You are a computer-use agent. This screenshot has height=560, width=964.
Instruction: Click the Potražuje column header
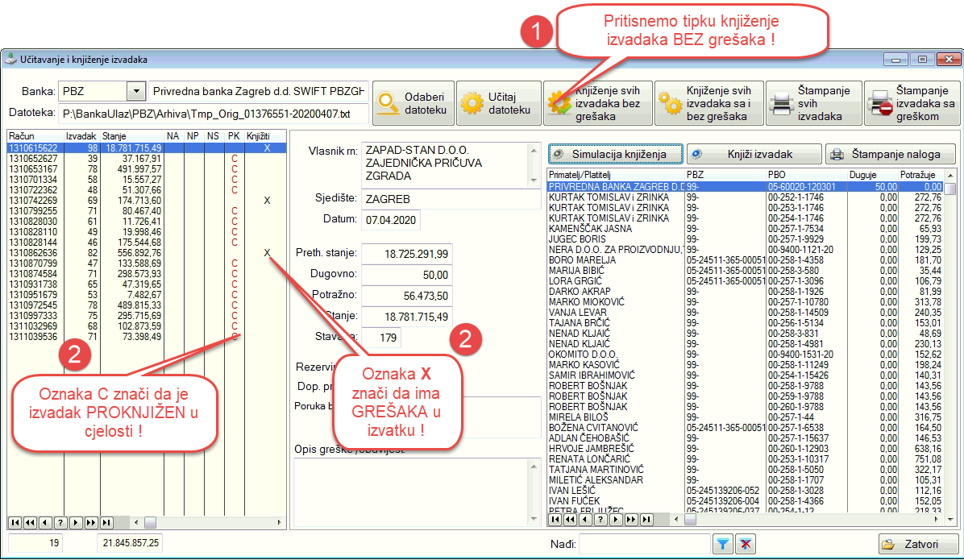tap(920, 174)
